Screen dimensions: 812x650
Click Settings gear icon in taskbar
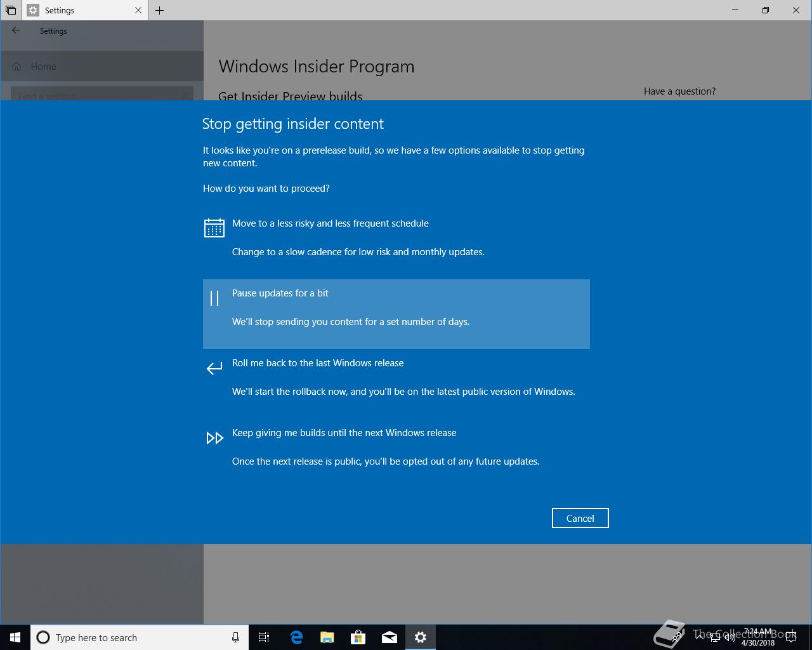(421, 637)
